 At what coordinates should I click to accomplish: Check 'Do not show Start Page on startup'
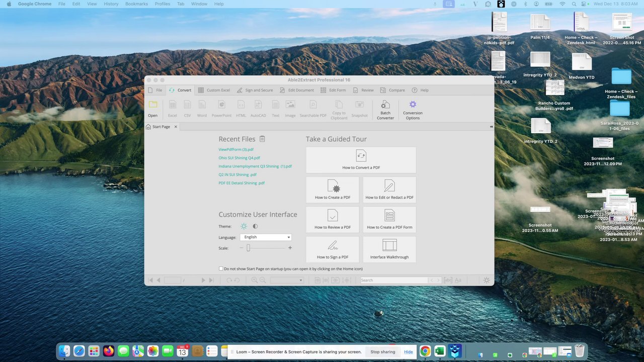click(221, 268)
